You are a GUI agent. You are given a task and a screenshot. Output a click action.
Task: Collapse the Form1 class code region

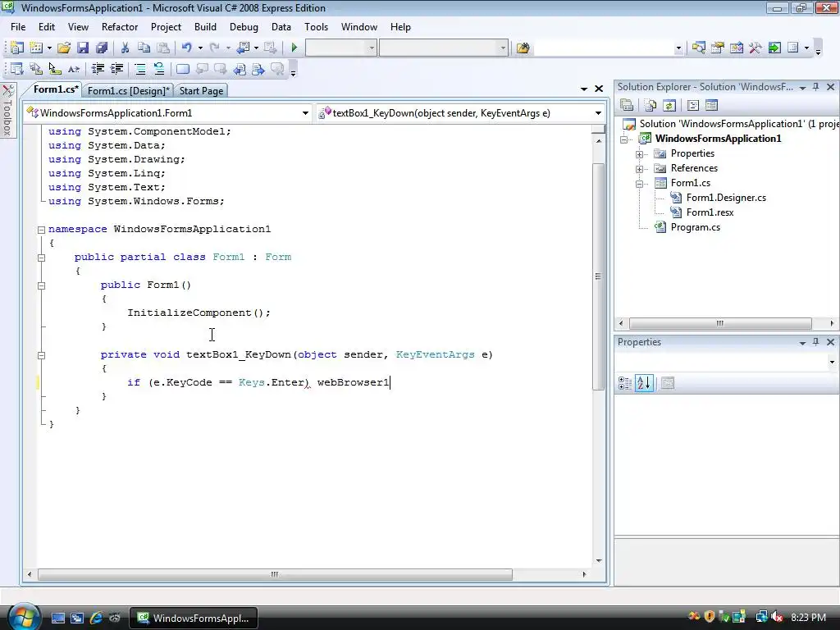pyautogui.click(x=41, y=258)
